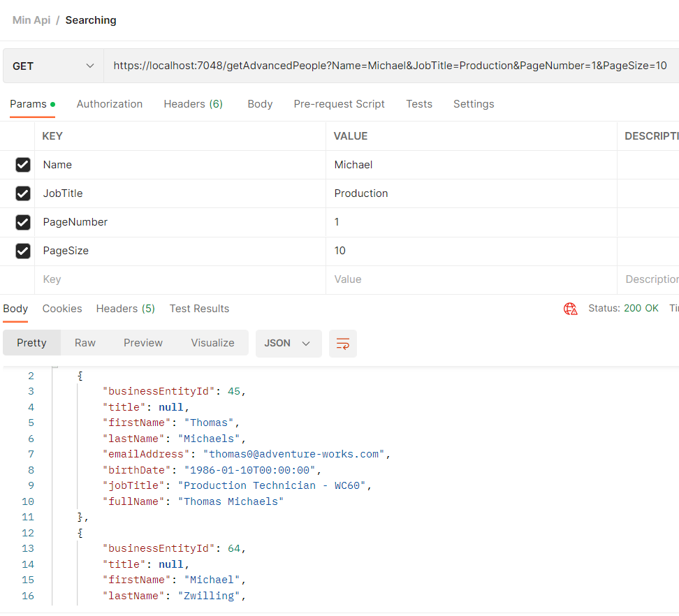Open the Tests tab

[x=419, y=104]
